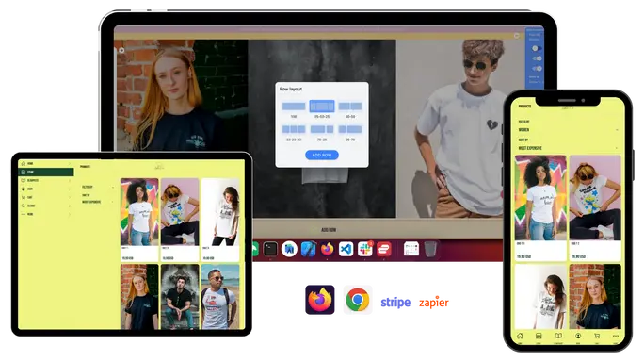Screen dimensions: 644x362
Task: Open the seated man in black shirt on the tablet
Action: pyautogui.click(x=180, y=296)
